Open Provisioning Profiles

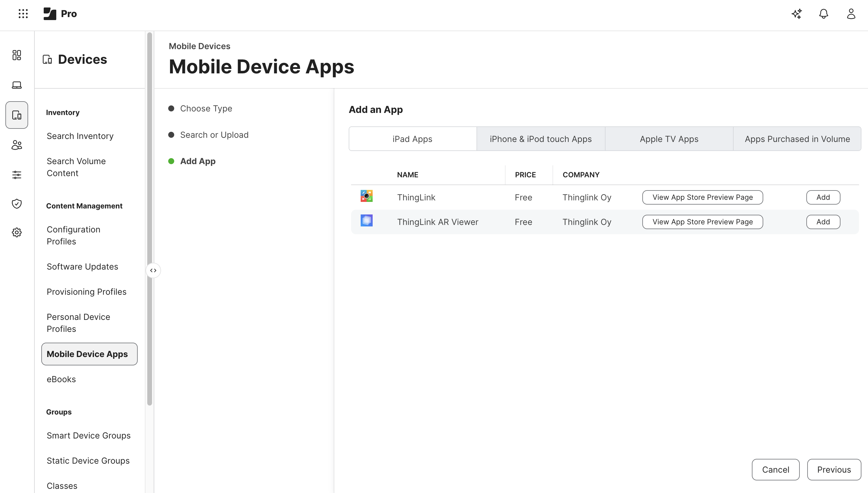point(86,292)
